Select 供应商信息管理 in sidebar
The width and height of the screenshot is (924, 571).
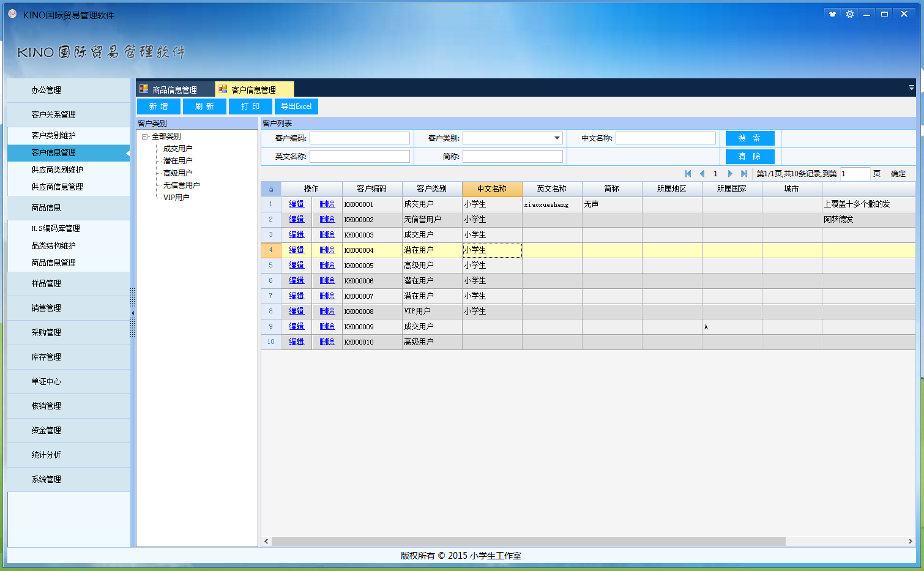pos(69,187)
